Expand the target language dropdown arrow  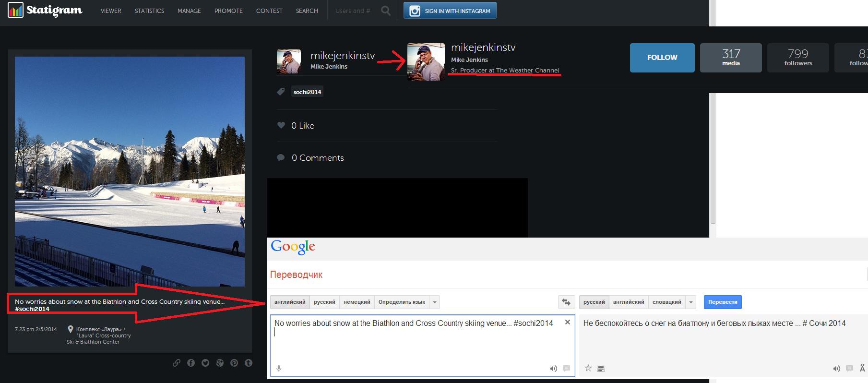click(691, 302)
